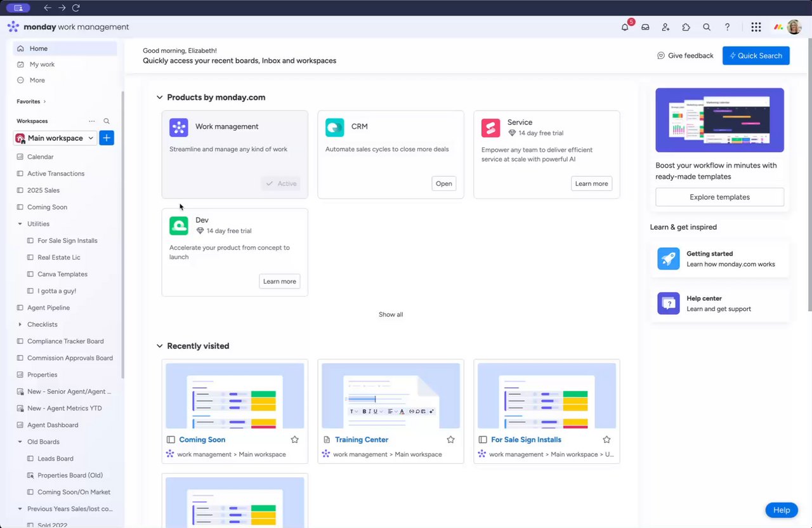Click the Explore templates button
This screenshot has height=528, width=812.
719,197
